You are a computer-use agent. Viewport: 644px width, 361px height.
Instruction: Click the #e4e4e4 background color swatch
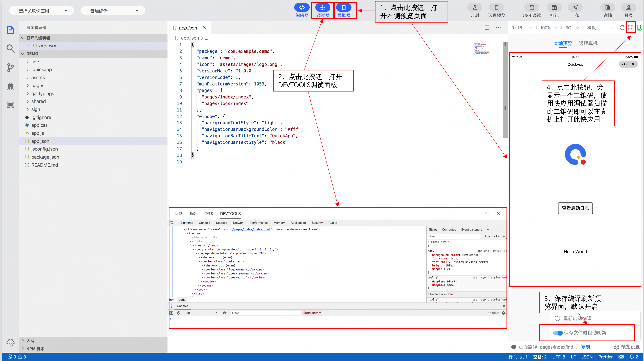click(x=463, y=255)
